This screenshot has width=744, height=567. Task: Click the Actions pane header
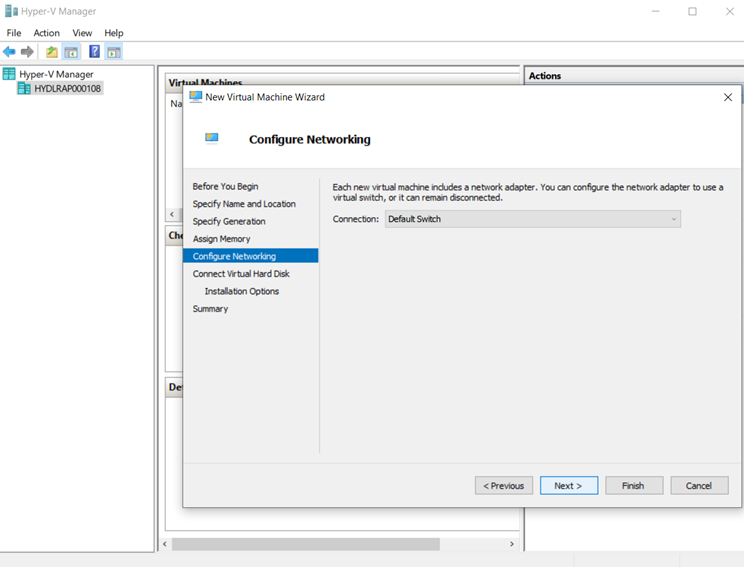633,75
